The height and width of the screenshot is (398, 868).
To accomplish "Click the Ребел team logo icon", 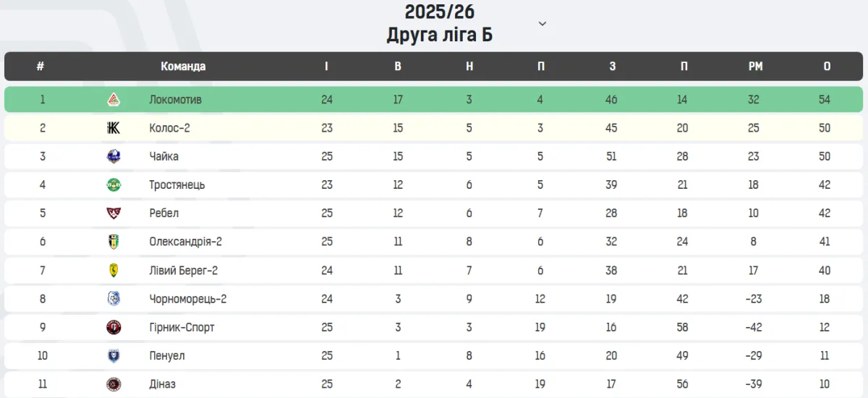I will click(114, 213).
